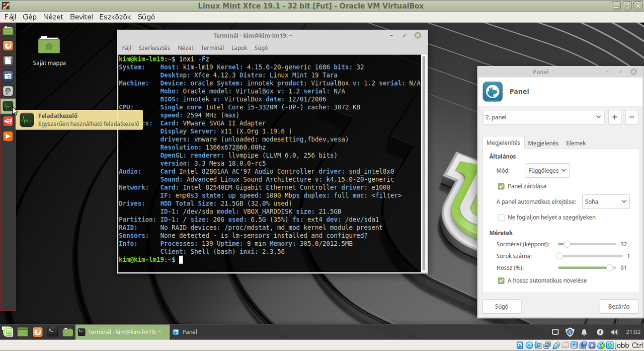Launch GIMP from the left panel
The width and height of the screenshot is (644, 351).
pyautogui.click(x=8, y=121)
